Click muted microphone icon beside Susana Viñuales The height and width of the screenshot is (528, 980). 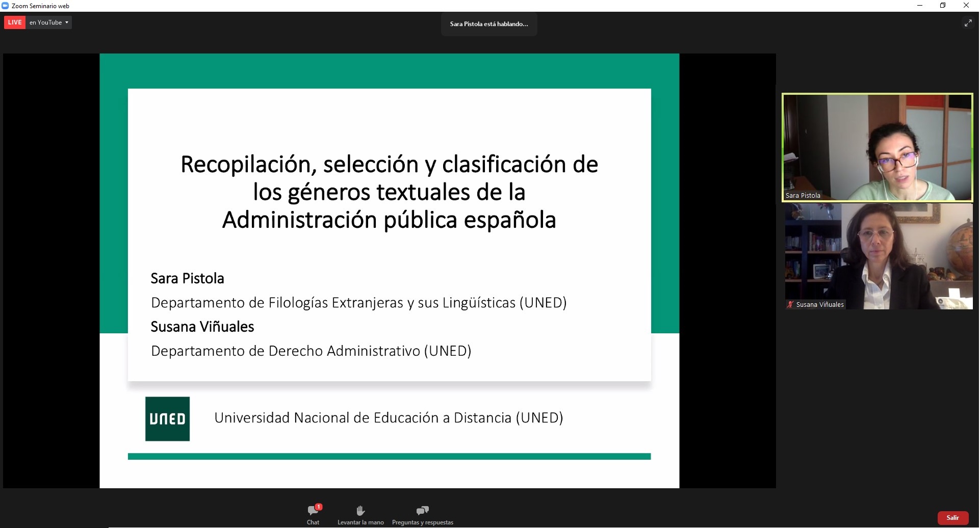(x=789, y=304)
